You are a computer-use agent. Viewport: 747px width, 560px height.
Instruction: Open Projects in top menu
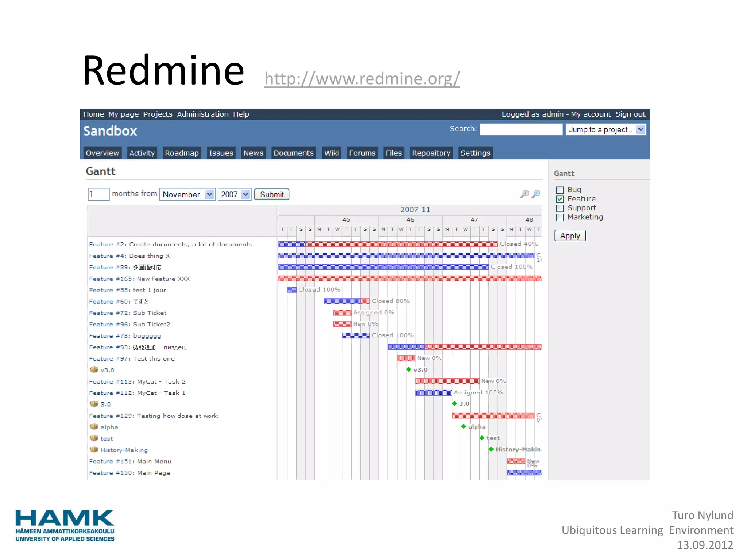click(x=158, y=114)
